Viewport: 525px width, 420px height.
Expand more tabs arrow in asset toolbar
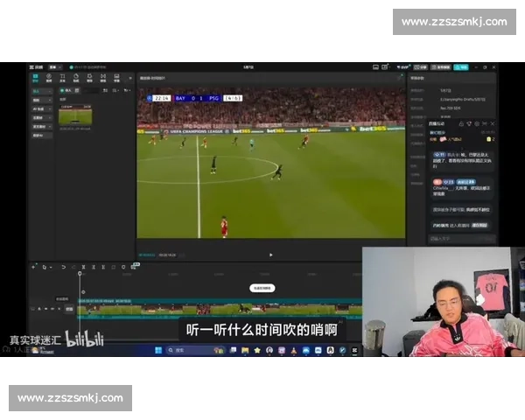pos(130,79)
